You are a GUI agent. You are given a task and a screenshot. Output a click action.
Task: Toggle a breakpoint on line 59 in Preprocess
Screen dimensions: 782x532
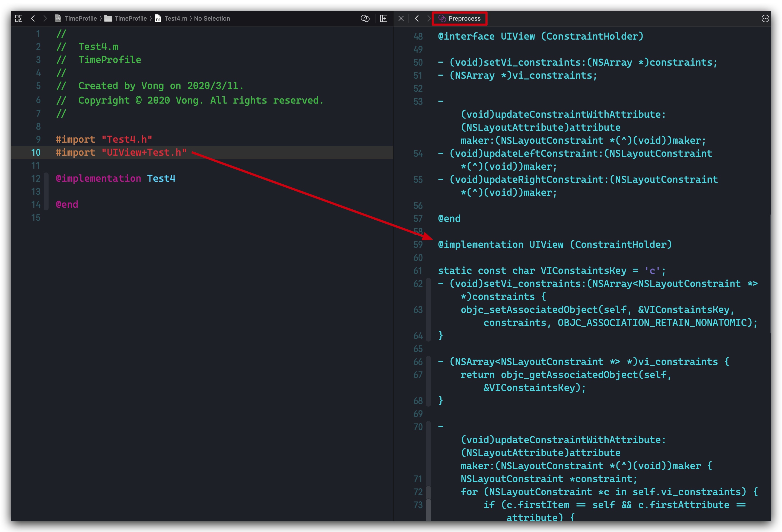click(x=418, y=245)
